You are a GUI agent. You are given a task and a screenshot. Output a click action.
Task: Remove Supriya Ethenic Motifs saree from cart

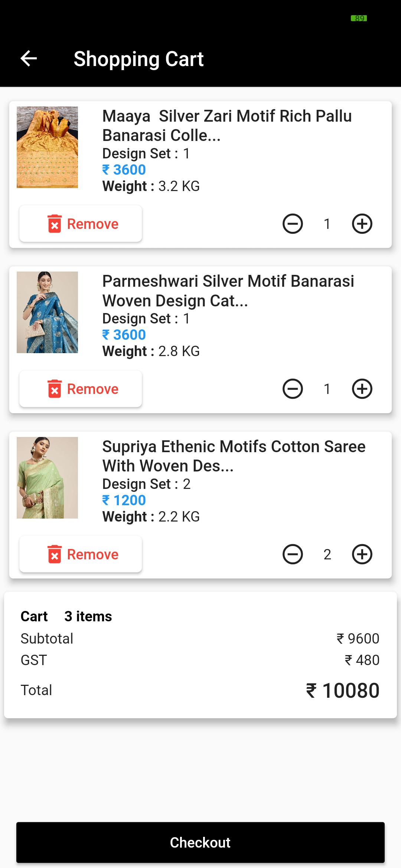(81, 554)
